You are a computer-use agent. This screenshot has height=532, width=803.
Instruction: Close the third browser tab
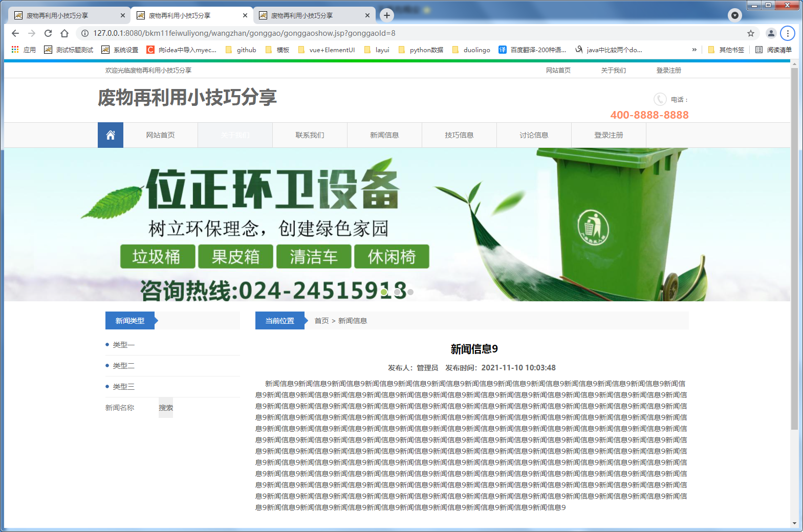pos(367,15)
